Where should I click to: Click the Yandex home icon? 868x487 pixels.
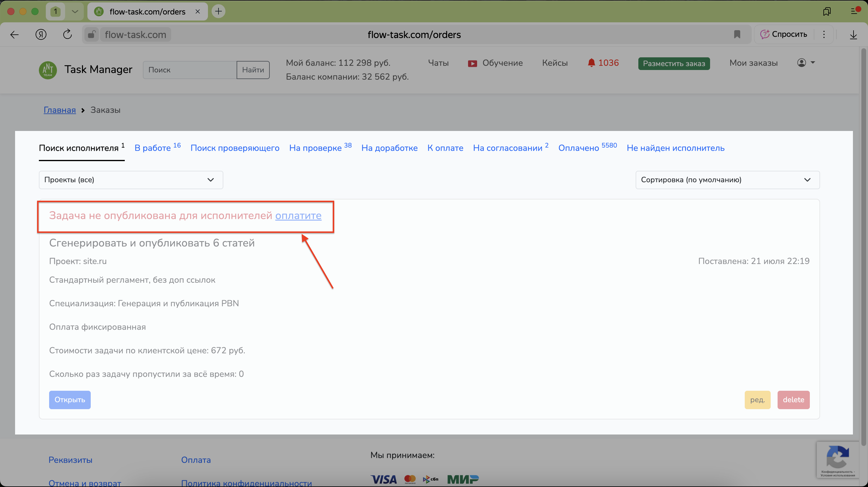(41, 34)
